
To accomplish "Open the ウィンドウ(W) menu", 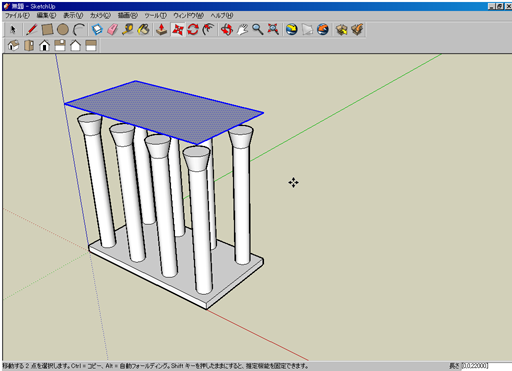I will click(188, 16).
